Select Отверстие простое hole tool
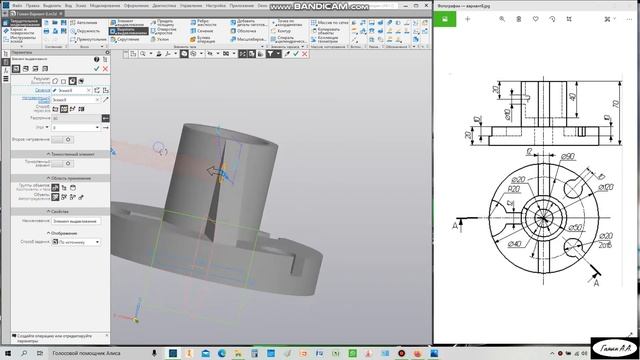Screen dimensions: 640x360 163,31
